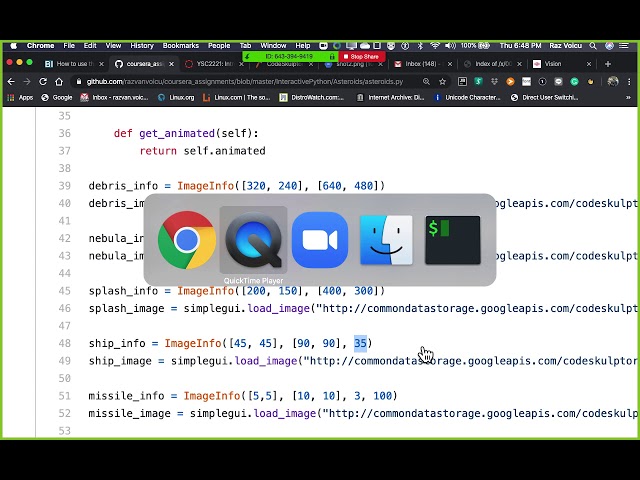Click the Thu 6:48 PM clock
The width and height of the screenshot is (640, 480).
[x=520, y=46]
